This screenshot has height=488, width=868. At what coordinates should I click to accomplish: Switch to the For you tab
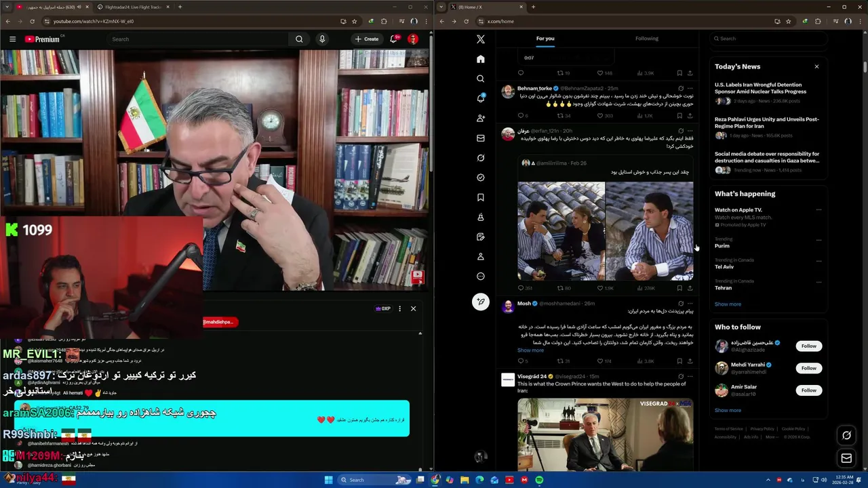click(x=545, y=39)
